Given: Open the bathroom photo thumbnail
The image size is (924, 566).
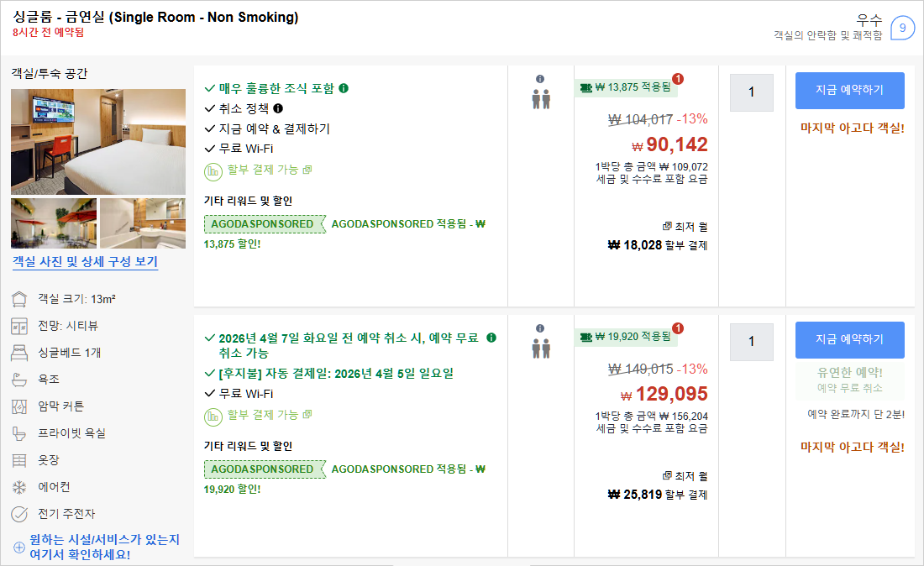Looking at the screenshot, I should (143, 223).
